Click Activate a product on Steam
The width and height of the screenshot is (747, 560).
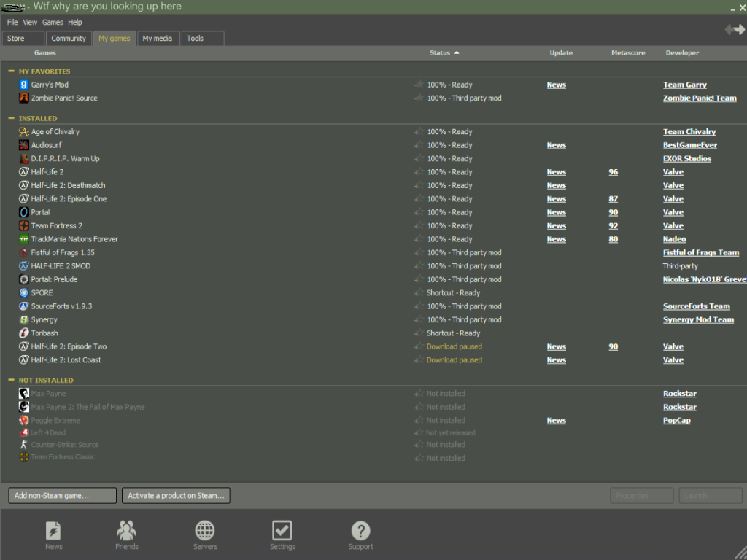click(176, 495)
